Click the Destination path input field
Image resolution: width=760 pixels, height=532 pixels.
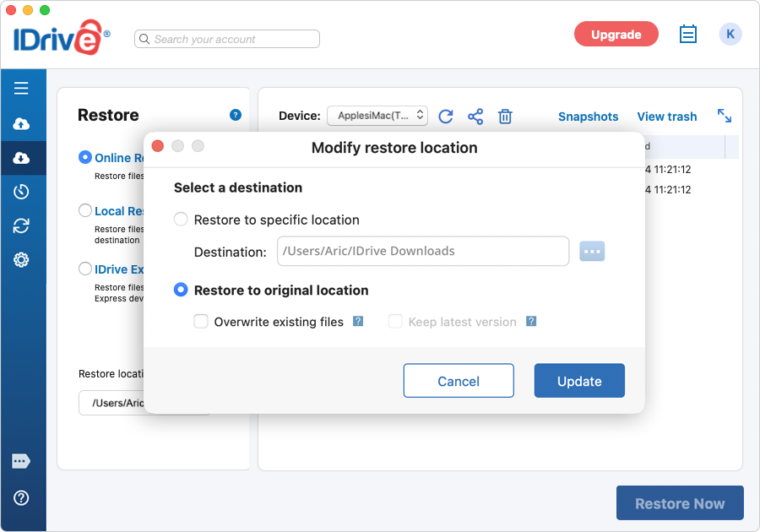(422, 251)
